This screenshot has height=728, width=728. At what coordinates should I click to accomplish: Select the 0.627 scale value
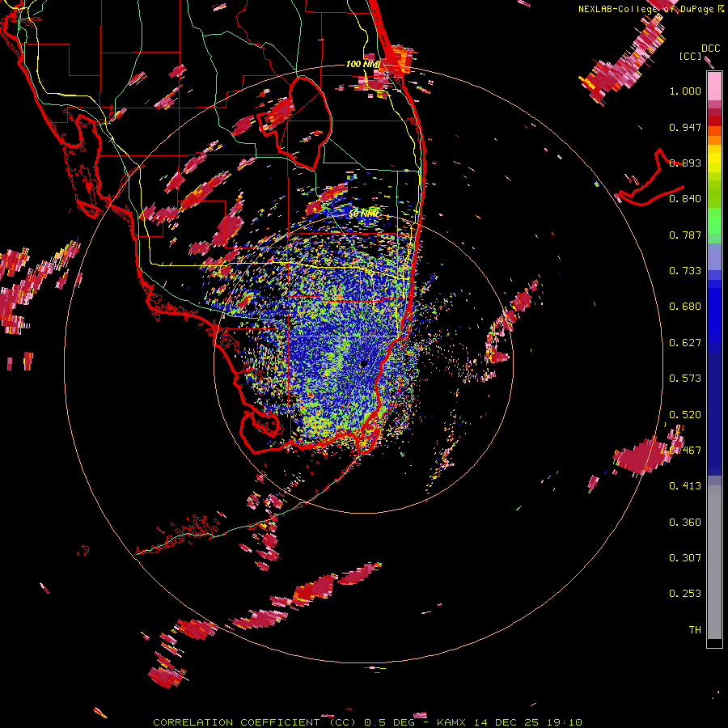(685, 343)
